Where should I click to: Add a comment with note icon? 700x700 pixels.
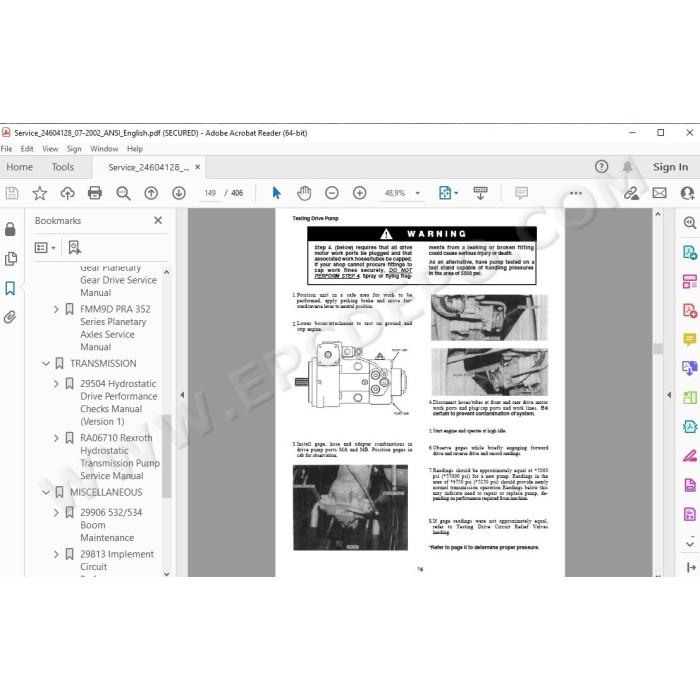coord(521,193)
